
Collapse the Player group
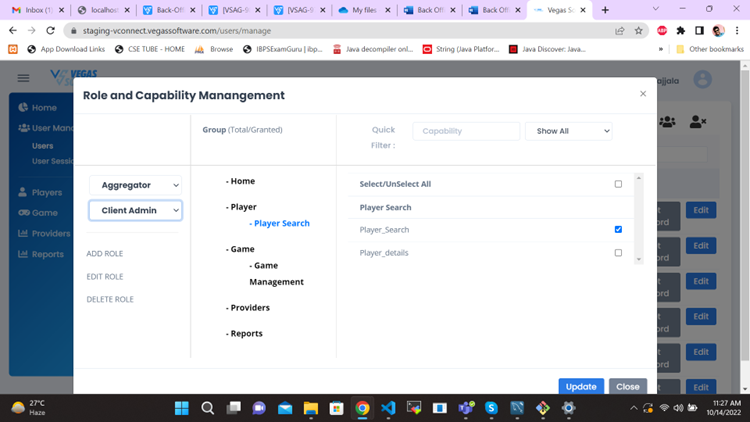coord(241,207)
